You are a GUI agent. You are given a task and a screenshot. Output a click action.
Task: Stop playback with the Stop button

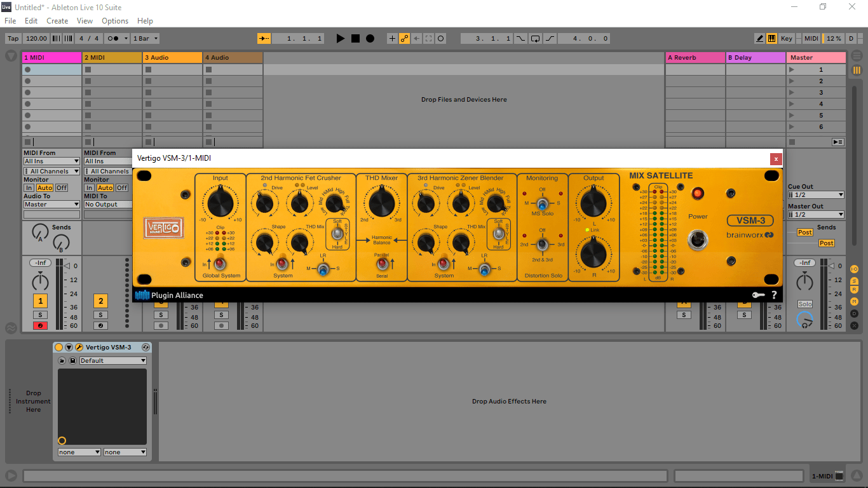click(355, 39)
